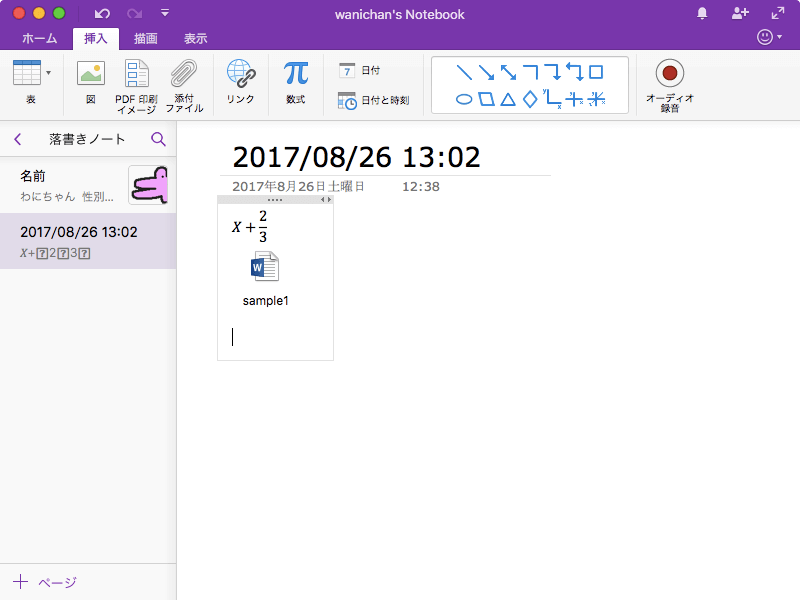Viewport: 800px width, 600px height.
Task: Open the smiley feedback dropdown
Action: tap(769, 37)
